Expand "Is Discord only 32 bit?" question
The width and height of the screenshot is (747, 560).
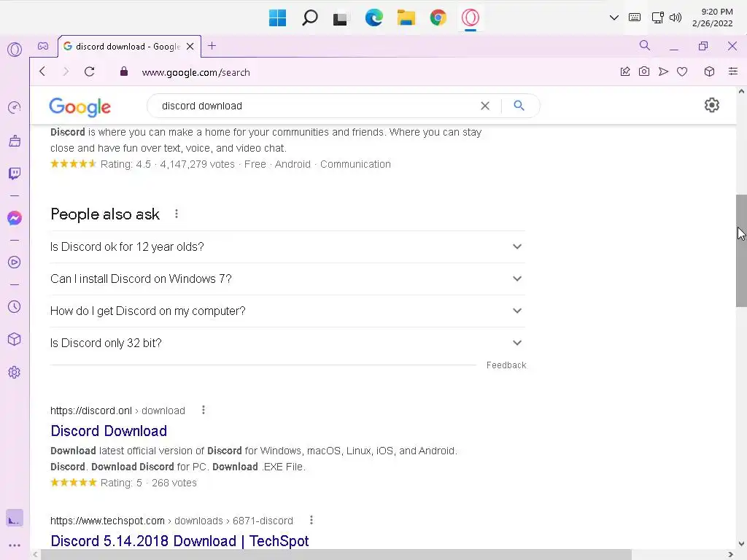tap(287, 343)
